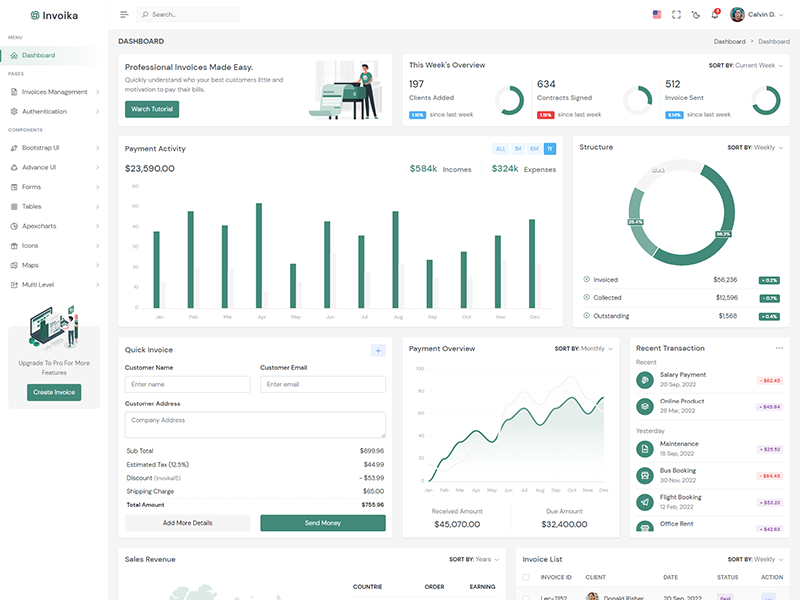Viewport: 800px width, 600px height.
Task: Switch to dark mode with moon icon
Action: click(696, 15)
